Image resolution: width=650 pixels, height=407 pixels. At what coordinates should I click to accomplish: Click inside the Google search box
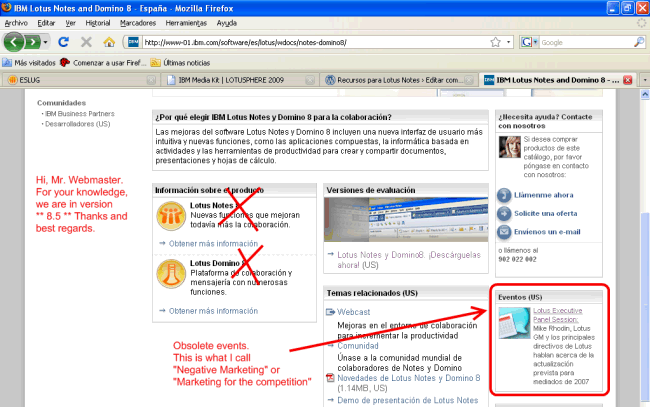(586, 42)
